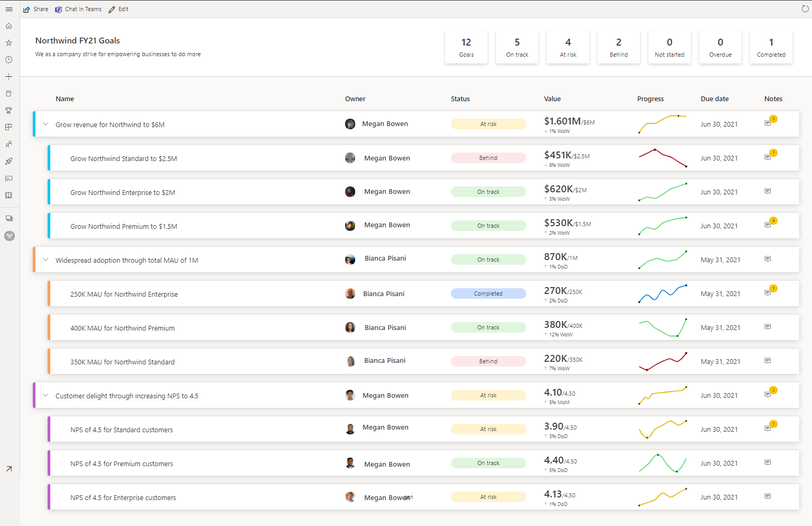
Task: Click the Completed status pill
Action: click(x=488, y=293)
